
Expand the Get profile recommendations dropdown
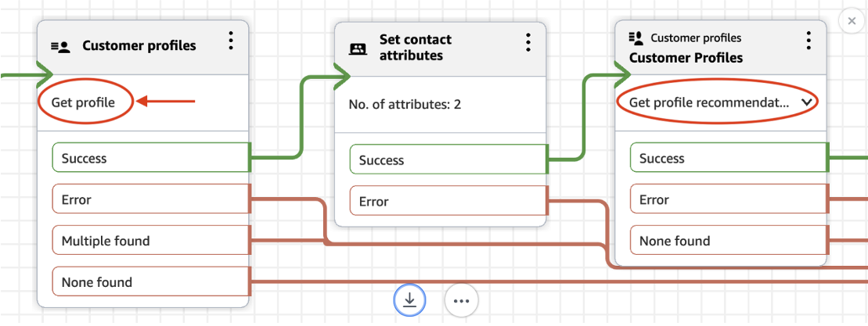point(808,102)
